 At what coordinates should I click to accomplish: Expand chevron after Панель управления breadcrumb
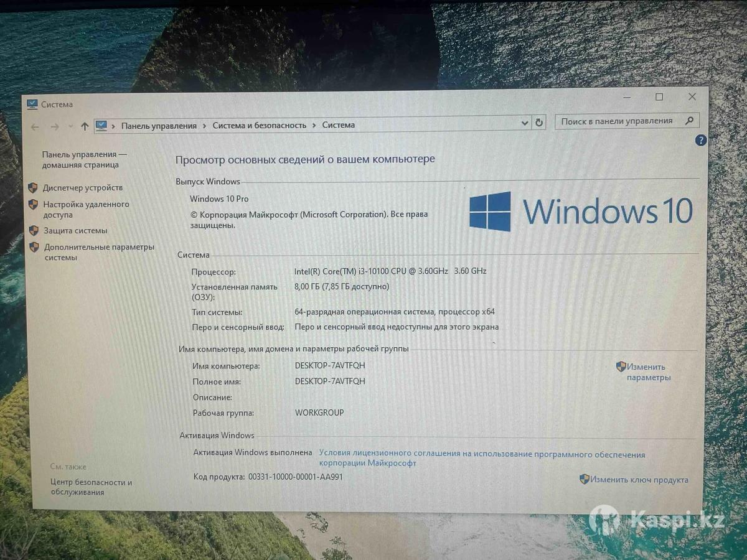204,126
